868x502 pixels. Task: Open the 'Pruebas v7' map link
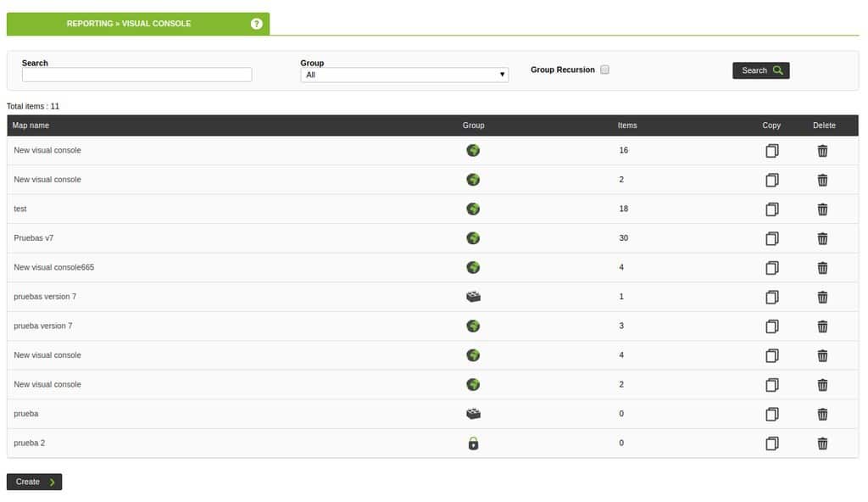coord(34,238)
